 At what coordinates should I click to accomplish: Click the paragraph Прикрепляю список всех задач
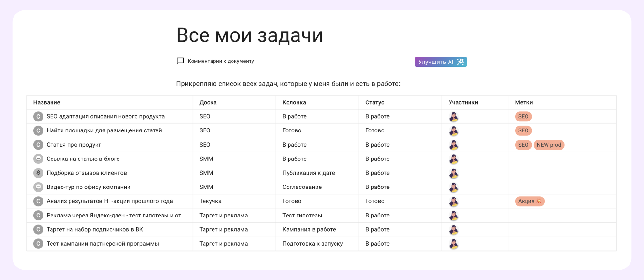(288, 84)
